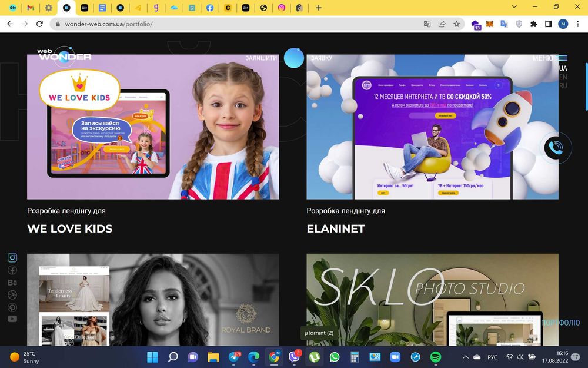Image resolution: width=588 pixels, height=368 pixels.
Task: Open the weather widget 25°C Sunny
Action: 25,357
